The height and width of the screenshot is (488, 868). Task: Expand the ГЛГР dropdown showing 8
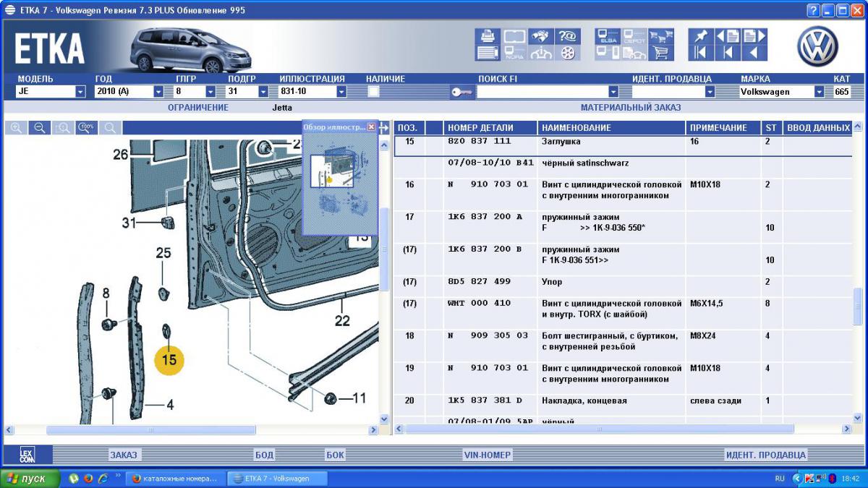point(210,92)
